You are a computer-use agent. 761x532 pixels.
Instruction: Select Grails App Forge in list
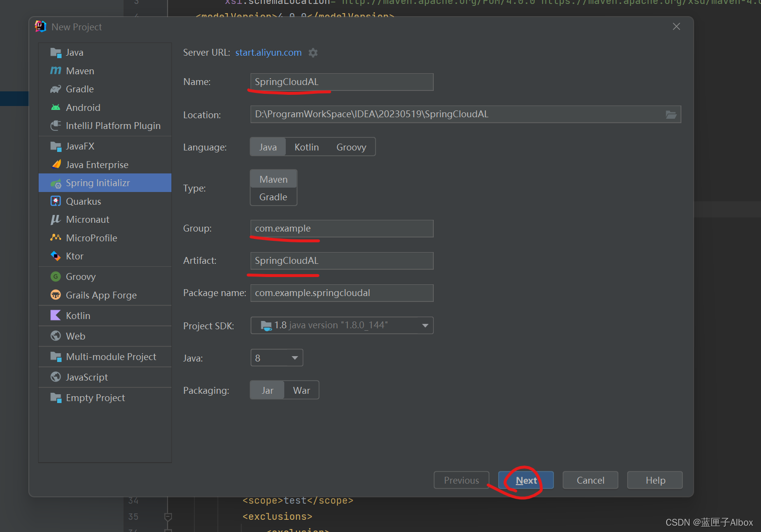tap(105, 295)
